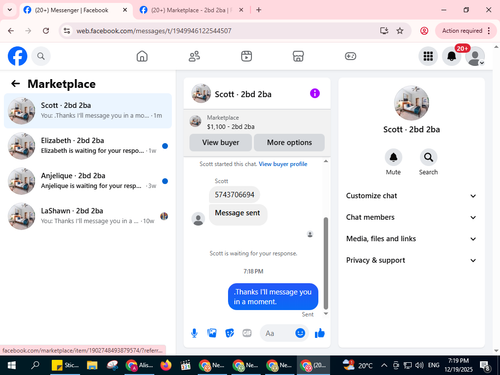Expand Media, files and links section
Viewport: 500px width, 375px height.
pos(411,239)
